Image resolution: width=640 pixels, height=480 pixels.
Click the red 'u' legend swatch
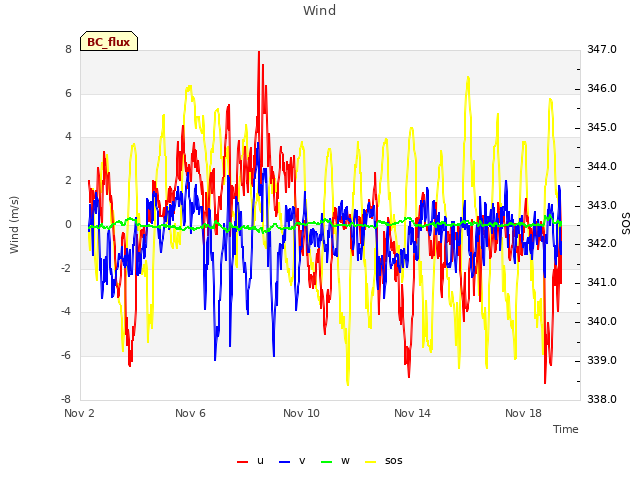[x=242, y=462]
